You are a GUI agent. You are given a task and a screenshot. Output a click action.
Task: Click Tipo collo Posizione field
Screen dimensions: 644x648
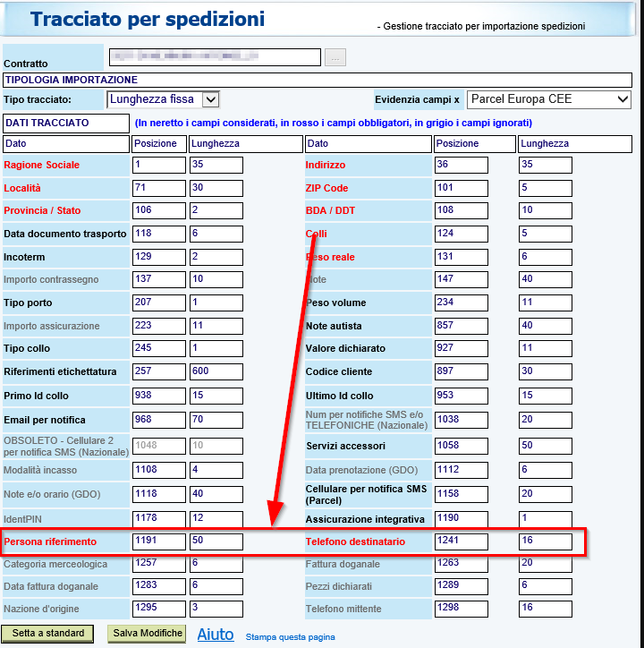(159, 348)
